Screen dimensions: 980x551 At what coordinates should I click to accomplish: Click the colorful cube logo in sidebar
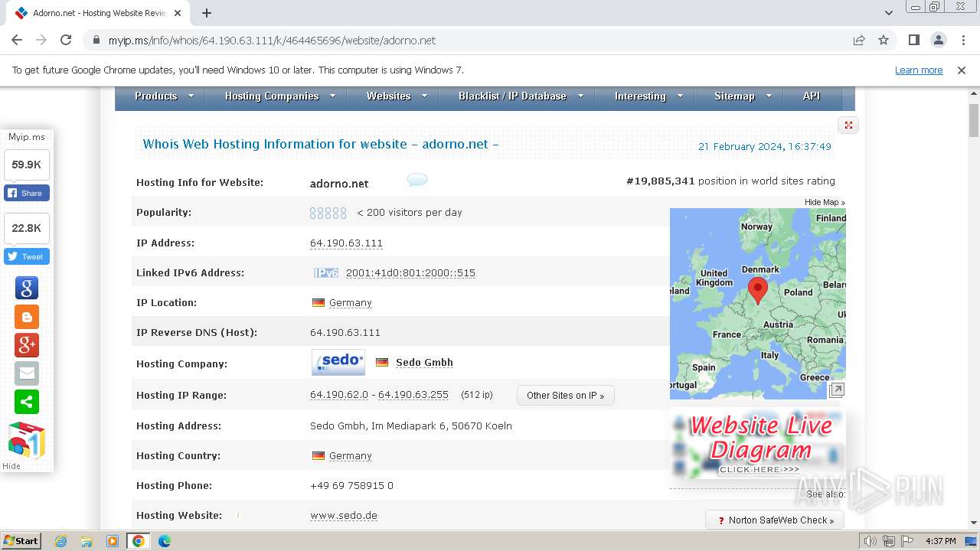(x=27, y=440)
